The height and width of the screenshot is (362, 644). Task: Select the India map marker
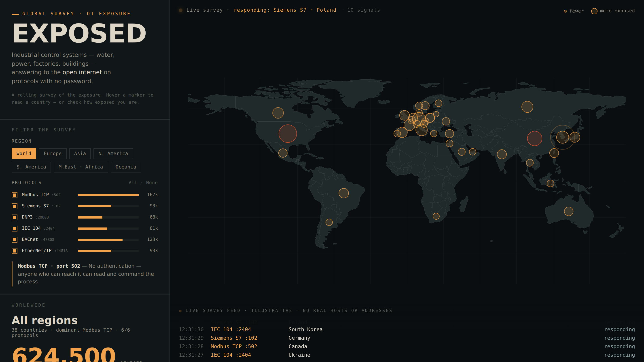tap(502, 154)
